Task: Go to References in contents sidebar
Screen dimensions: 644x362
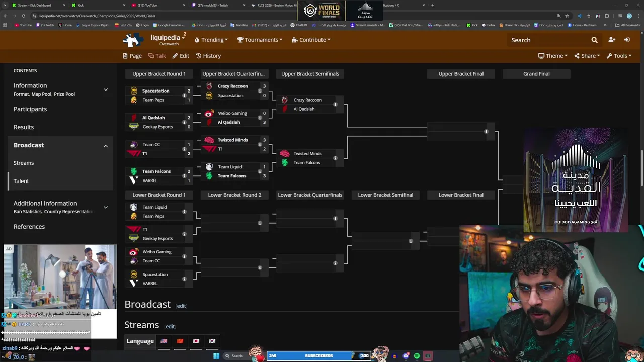Action: click(29, 227)
